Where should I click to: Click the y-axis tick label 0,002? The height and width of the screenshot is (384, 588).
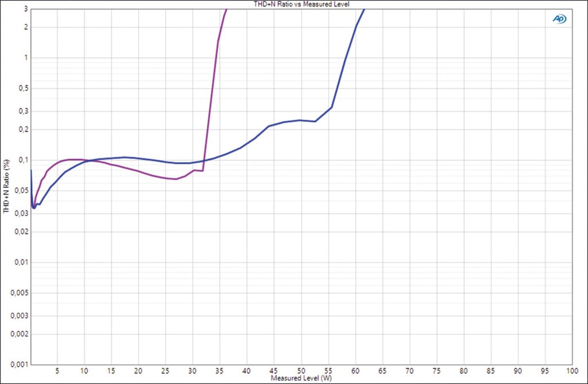19,334
